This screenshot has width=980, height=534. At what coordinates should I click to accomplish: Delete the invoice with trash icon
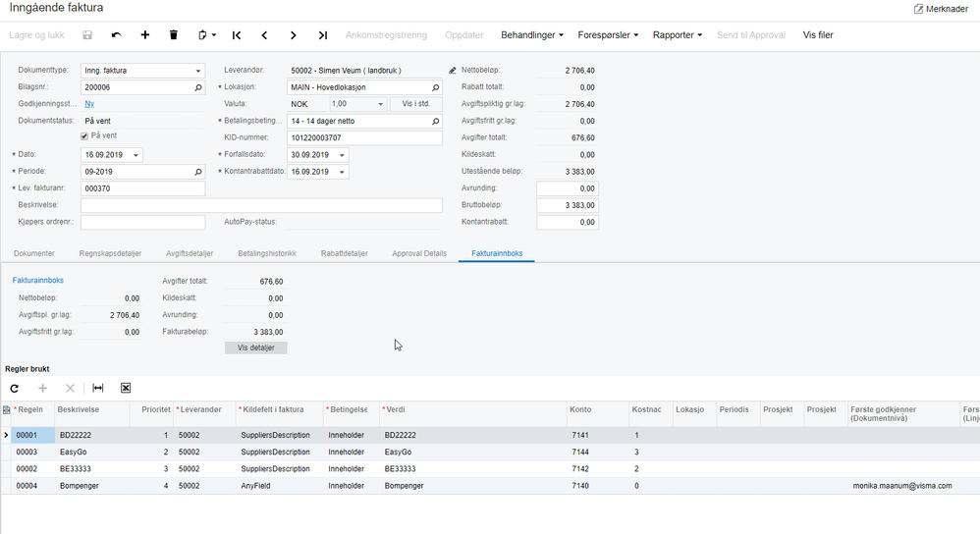tap(174, 35)
